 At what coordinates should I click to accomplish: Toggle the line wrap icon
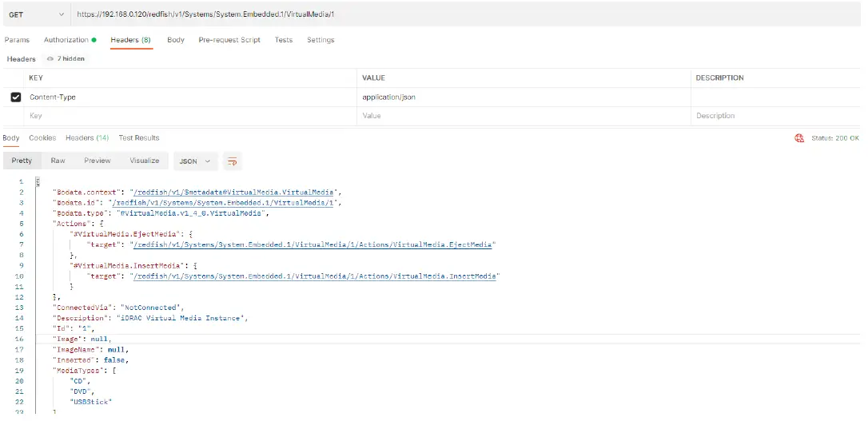click(233, 161)
